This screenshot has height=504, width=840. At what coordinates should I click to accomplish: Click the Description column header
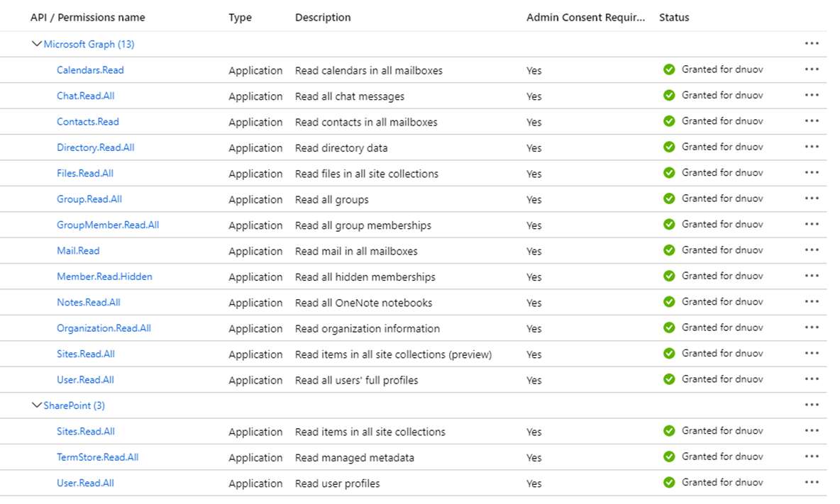click(323, 17)
